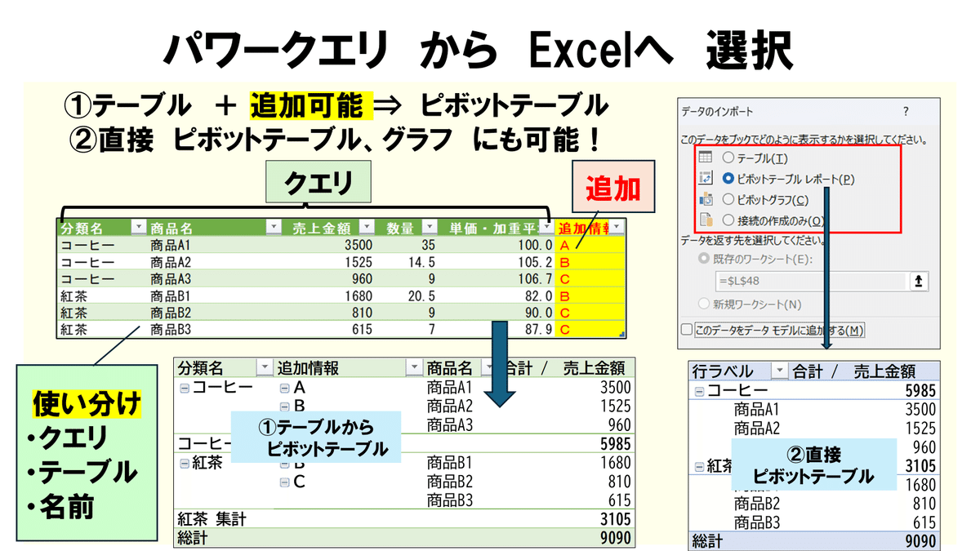
Task: Click the 106.7 unit price cell
Action: click(534, 278)
